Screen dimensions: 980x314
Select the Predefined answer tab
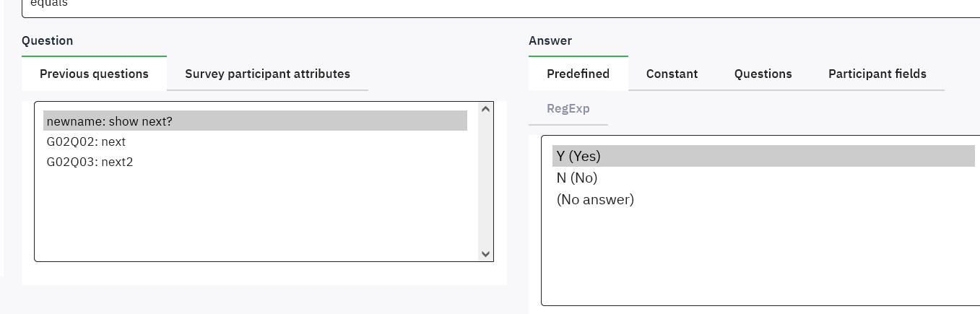(x=578, y=74)
